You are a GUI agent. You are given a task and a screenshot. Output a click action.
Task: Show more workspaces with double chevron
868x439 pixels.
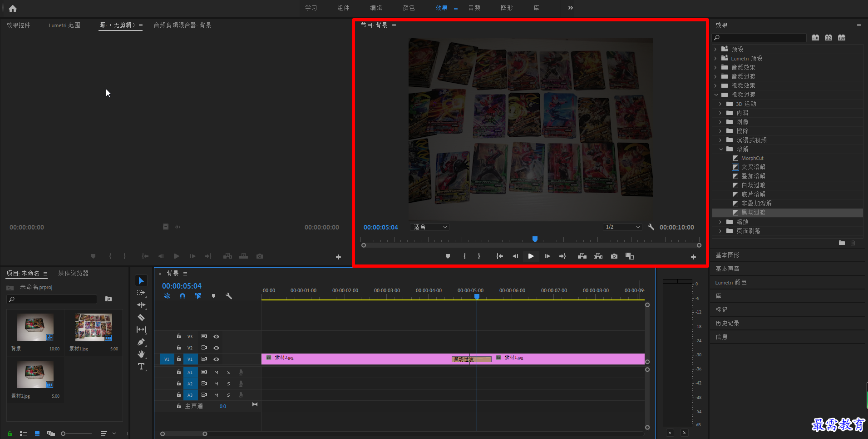[x=571, y=8]
